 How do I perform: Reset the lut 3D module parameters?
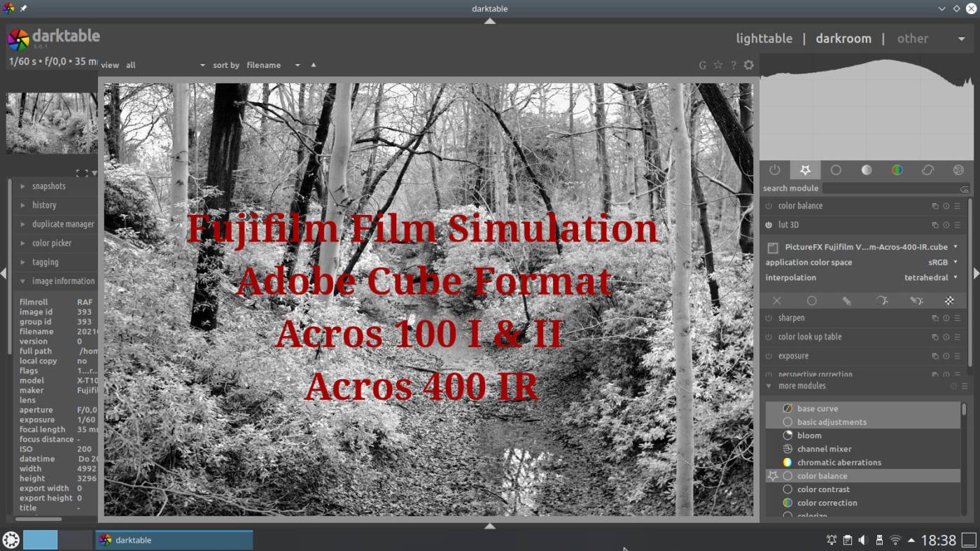click(946, 225)
